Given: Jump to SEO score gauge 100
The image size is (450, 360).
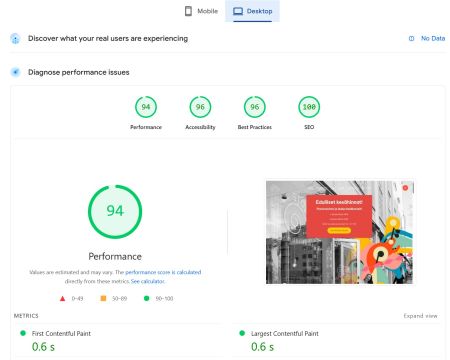Looking at the screenshot, I should pyautogui.click(x=309, y=107).
